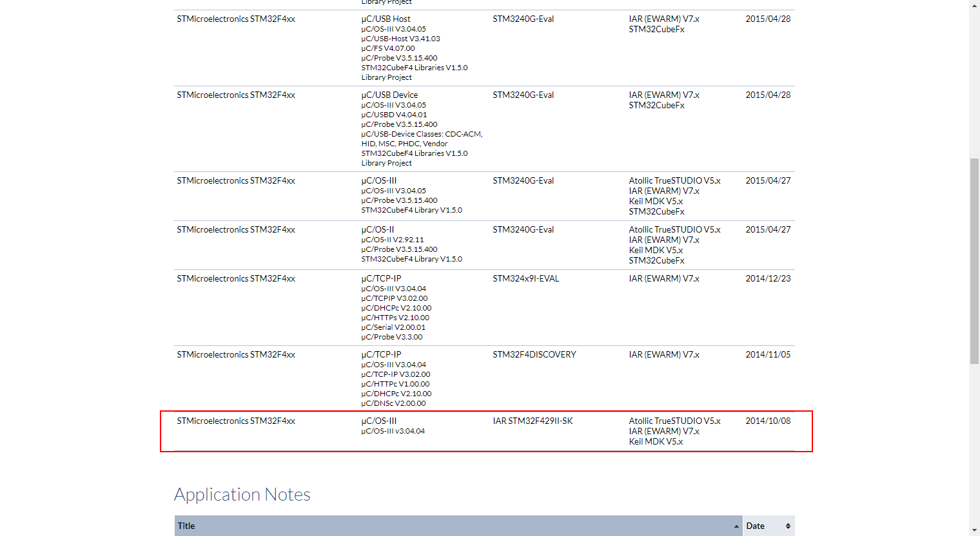This screenshot has width=980, height=536.
Task: Click the 2014/10/08 date
Action: point(768,421)
